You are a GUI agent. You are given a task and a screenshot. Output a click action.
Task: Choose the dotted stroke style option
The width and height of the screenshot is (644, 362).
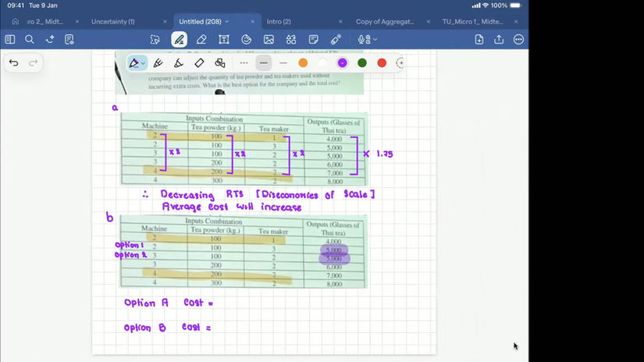tap(244, 62)
